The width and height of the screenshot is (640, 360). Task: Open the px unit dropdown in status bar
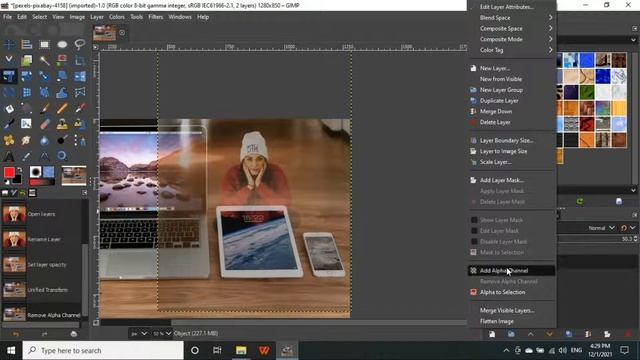click(x=138, y=333)
